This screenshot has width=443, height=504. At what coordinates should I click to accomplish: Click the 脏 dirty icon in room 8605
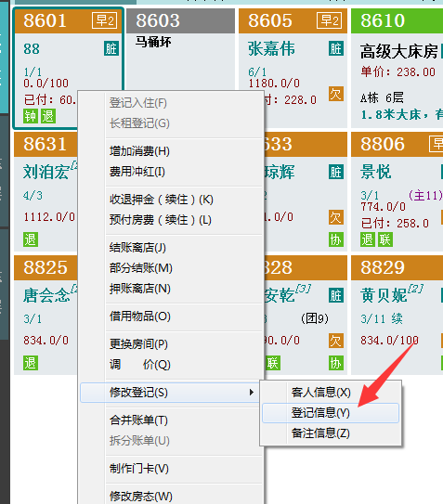tap(336, 49)
